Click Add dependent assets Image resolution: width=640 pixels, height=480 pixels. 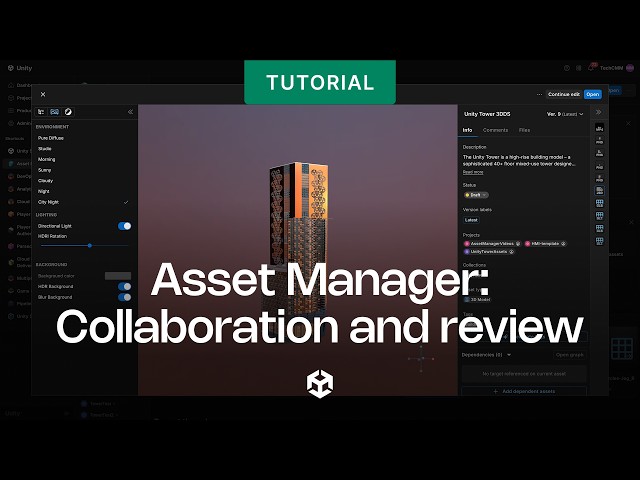click(x=524, y=391)
